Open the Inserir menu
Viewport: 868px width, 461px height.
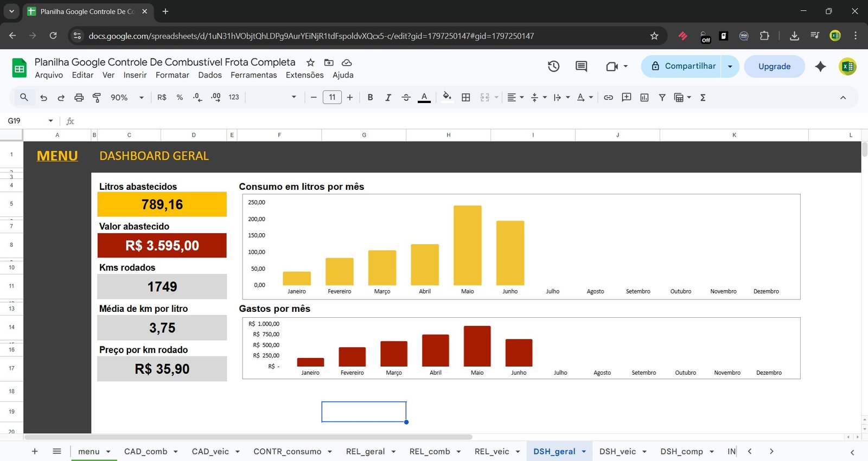click(x=135, y=75)
